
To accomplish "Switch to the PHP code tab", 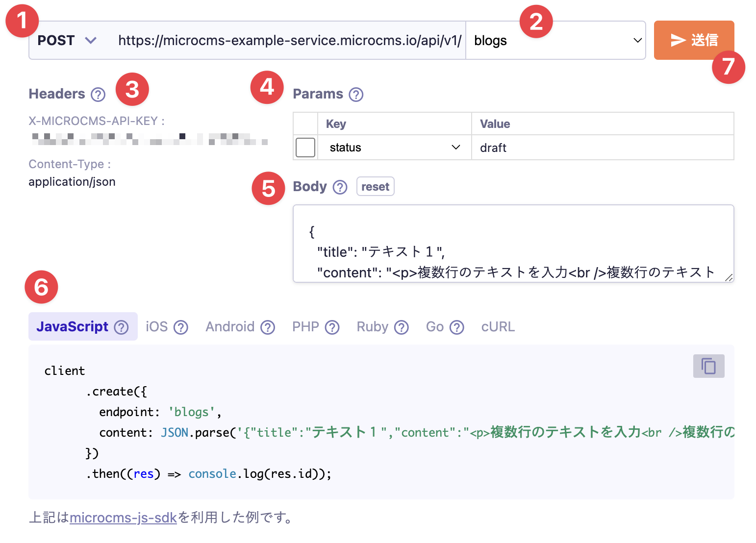I will [x=305, y=326].
